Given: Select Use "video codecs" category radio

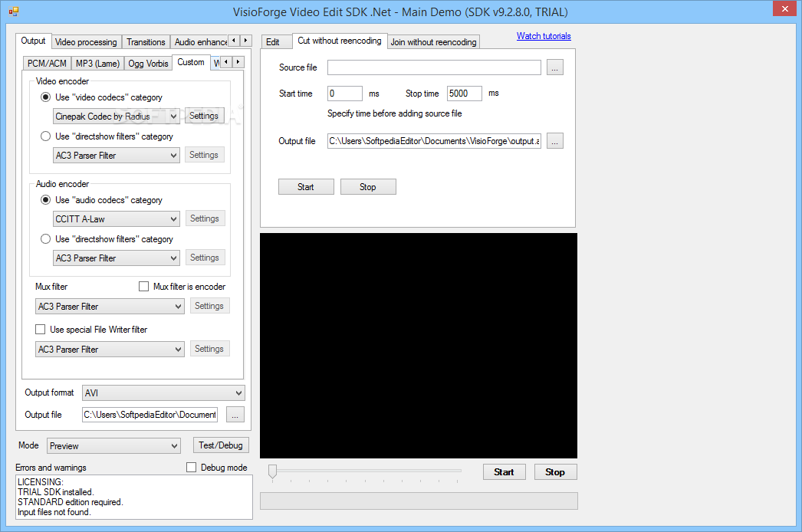Looking at the screenshot, I should point(45,97).
